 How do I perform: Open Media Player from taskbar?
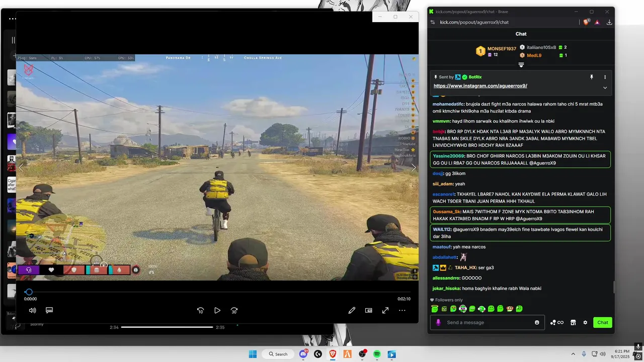point(391,354)
